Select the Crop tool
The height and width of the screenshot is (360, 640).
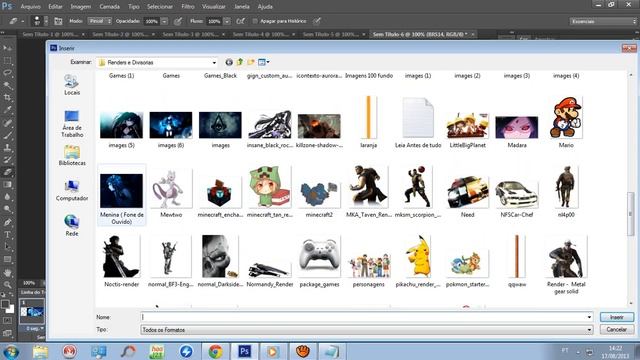click(x=7, y=98)
